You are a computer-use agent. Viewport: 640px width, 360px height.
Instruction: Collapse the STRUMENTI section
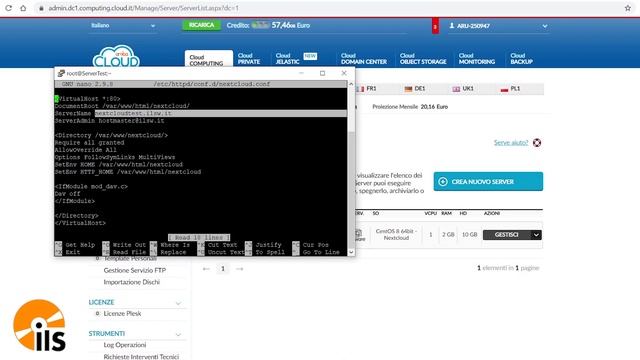(178, 334)
